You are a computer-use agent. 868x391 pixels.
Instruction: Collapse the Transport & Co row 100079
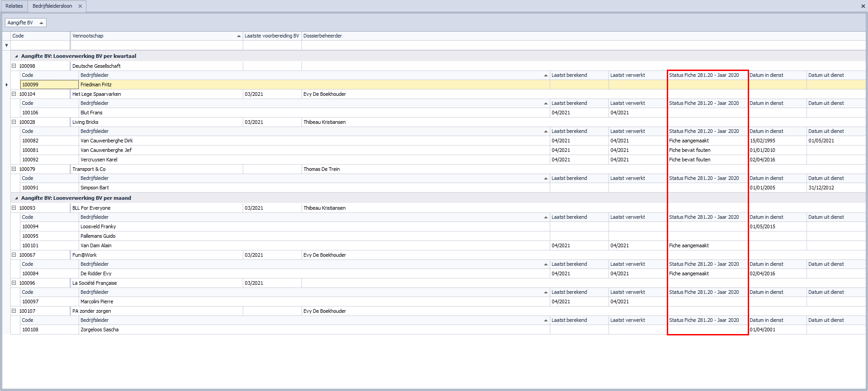[x=14, y=169]
